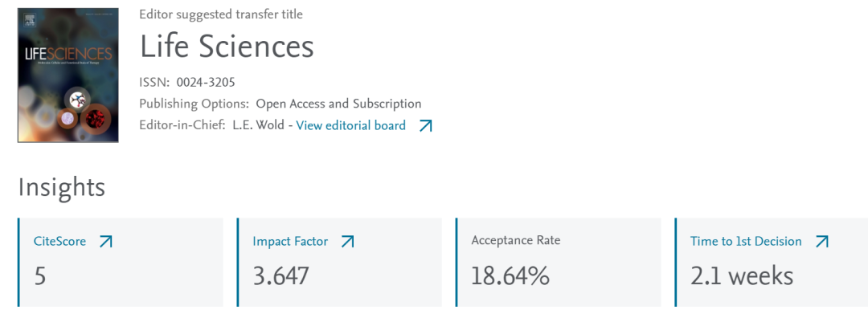868x314 pixels.
Task: Click the Life Sciences journal cover thumbnail
Action: click(68, 75)
